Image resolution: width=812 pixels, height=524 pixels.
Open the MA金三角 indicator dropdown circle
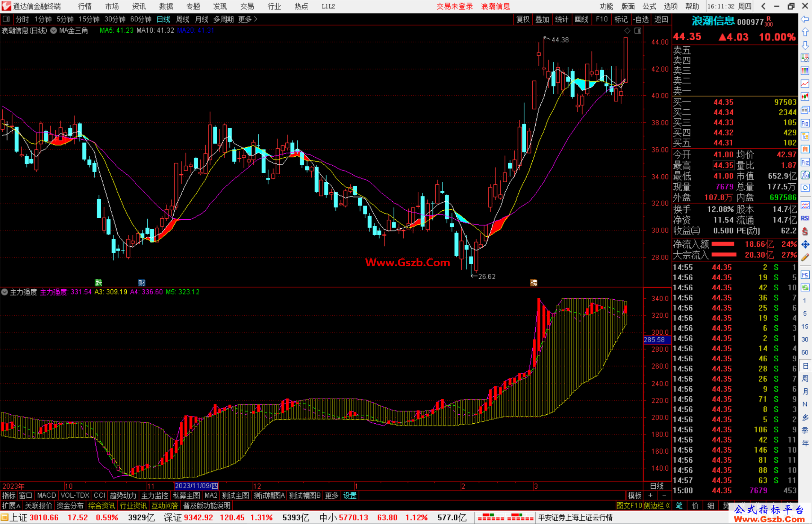54,30
